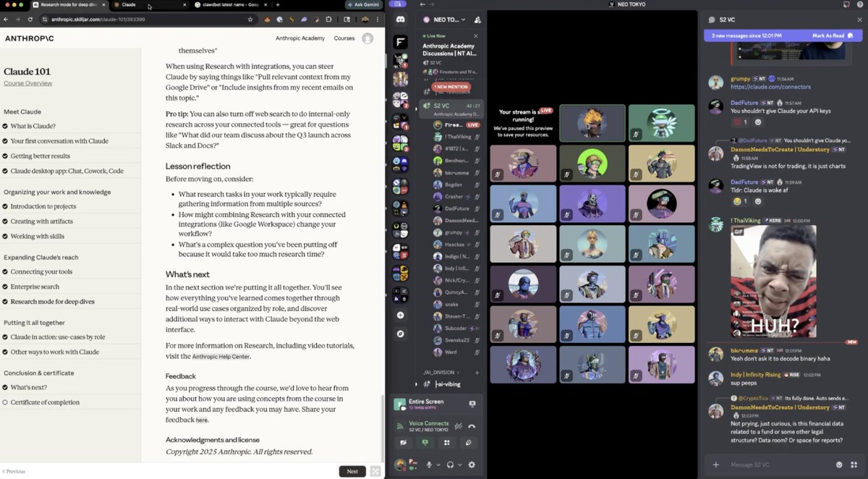The height and width of the screenshot is (479, 868).
Task: Toggle screen share in the voice panel
Action: [425, 443]
